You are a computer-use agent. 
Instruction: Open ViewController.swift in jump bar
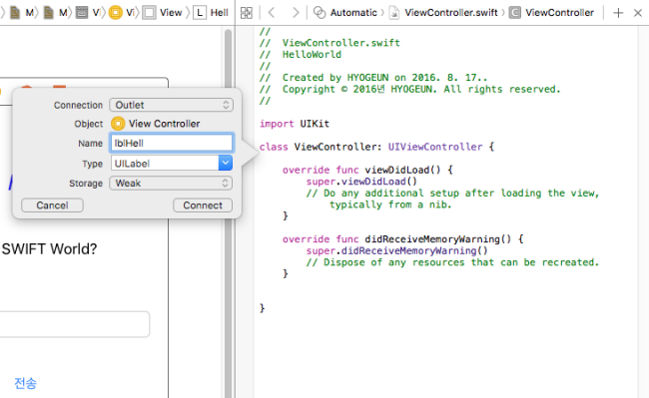[x=444, y=13]
